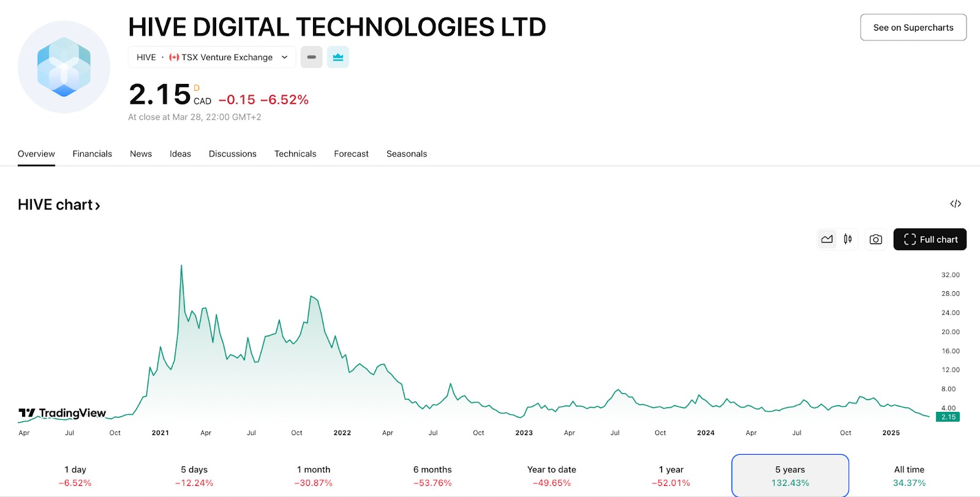Select the All time range
The height and width of the screenshot is (497, 980).
point(910,476)
